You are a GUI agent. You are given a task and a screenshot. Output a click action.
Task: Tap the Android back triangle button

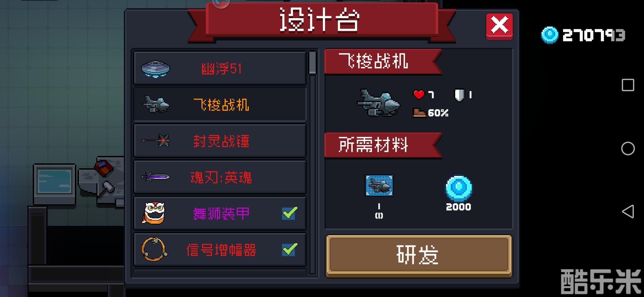(x=628, y=211)
